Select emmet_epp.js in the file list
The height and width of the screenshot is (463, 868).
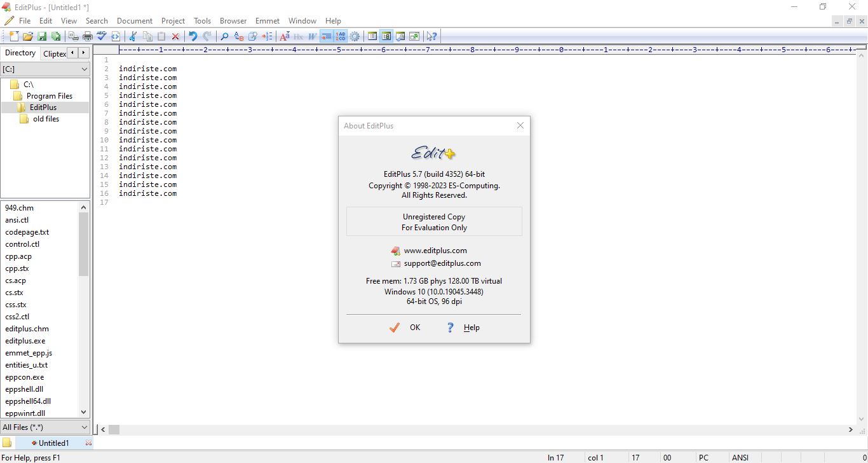click(29, 353)
